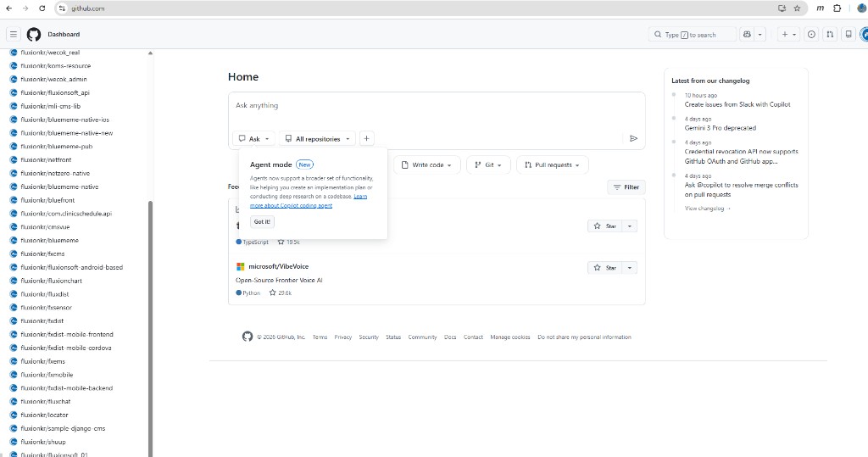The height and width of the screenshot is (457, 868).
Task: Bookmark this page with the star icon
Action: 797,8
